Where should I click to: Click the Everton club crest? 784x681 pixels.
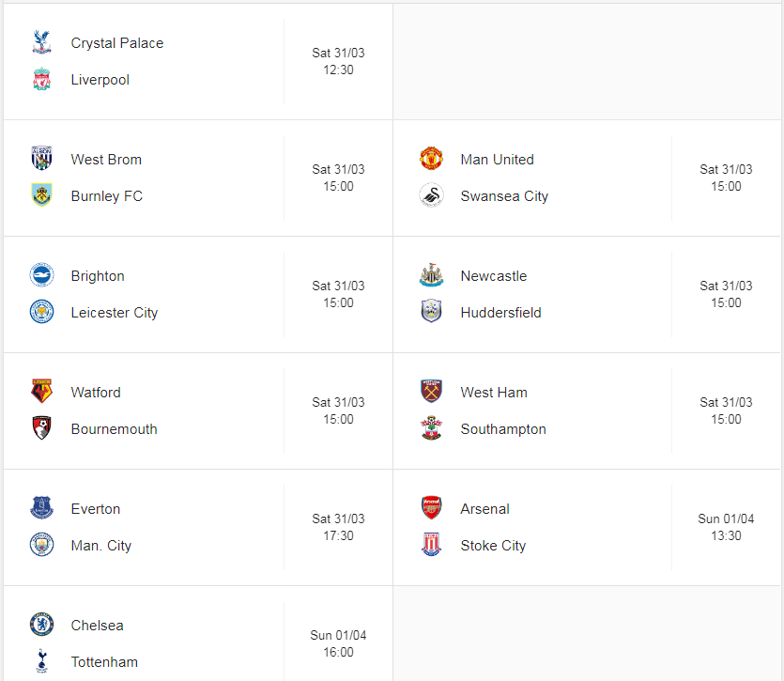[41, 508]
